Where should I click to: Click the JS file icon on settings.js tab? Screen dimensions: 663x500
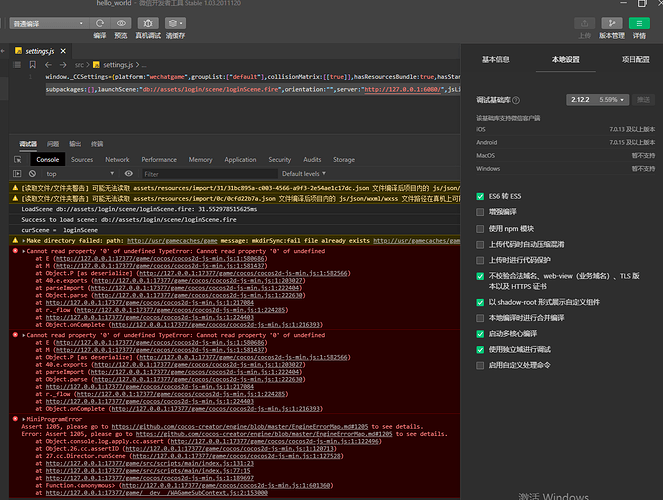[18, 51]
